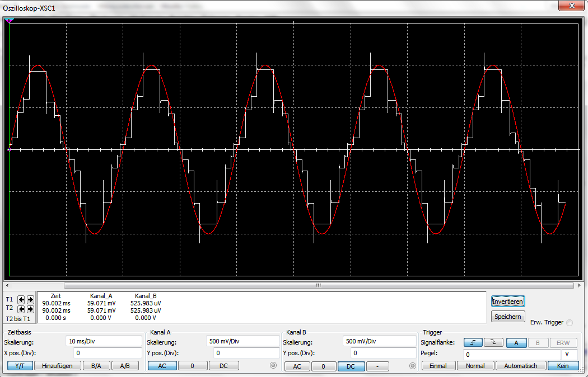Set Kanal A coupling to DC
588x377 pixels.
tap(223, 366)
